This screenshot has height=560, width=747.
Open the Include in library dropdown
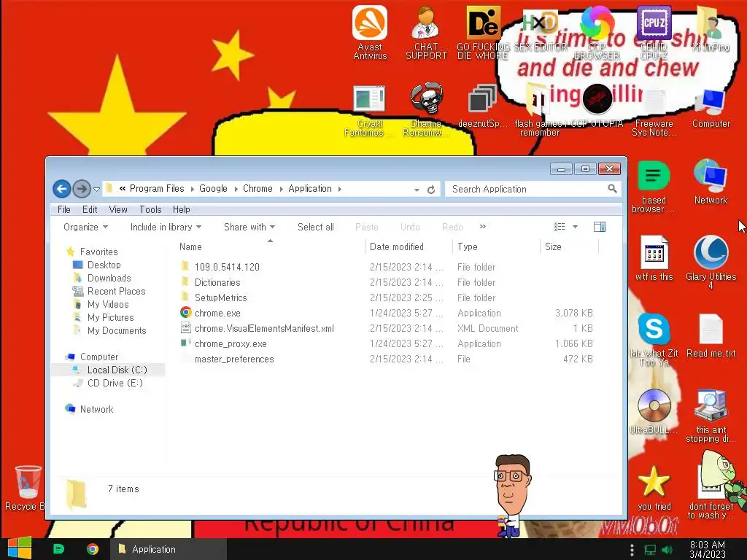(166, 227)
